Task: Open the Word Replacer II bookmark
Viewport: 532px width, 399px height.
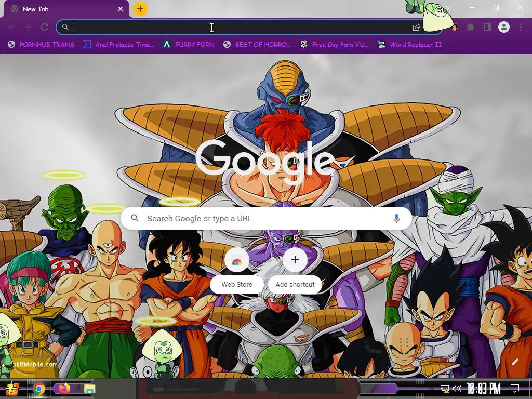Action: pyautogui.click(x=409, y=45)
